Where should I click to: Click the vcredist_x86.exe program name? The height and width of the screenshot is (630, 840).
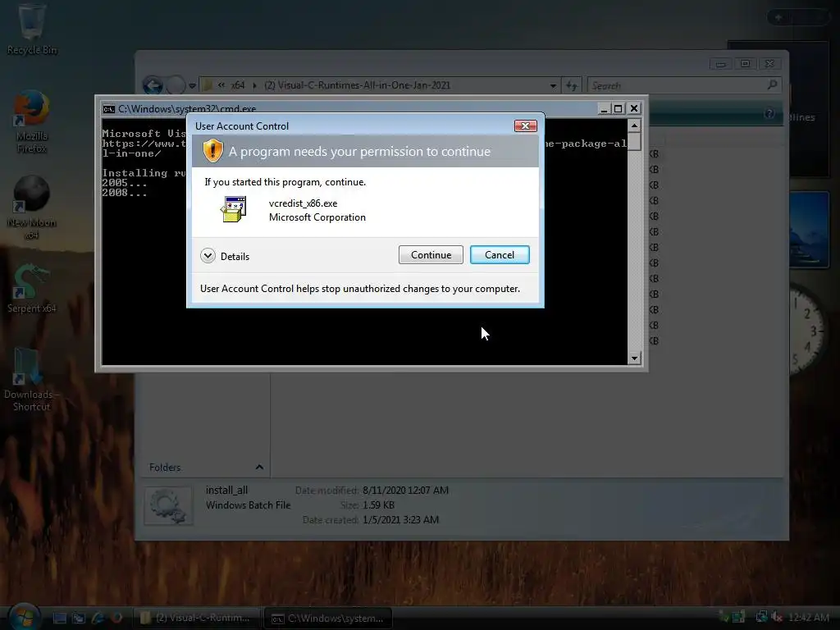coord(304,203)
